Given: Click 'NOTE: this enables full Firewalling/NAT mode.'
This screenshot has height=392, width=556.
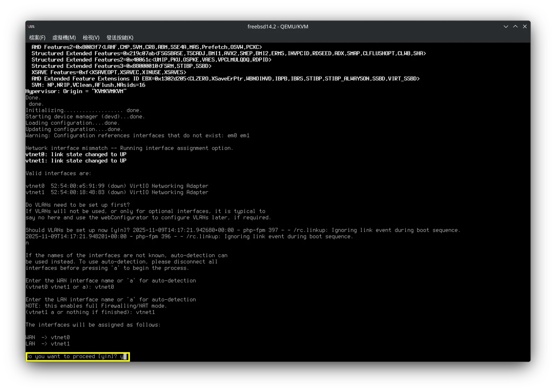Looking at the screenshot, I should point(96,306).
